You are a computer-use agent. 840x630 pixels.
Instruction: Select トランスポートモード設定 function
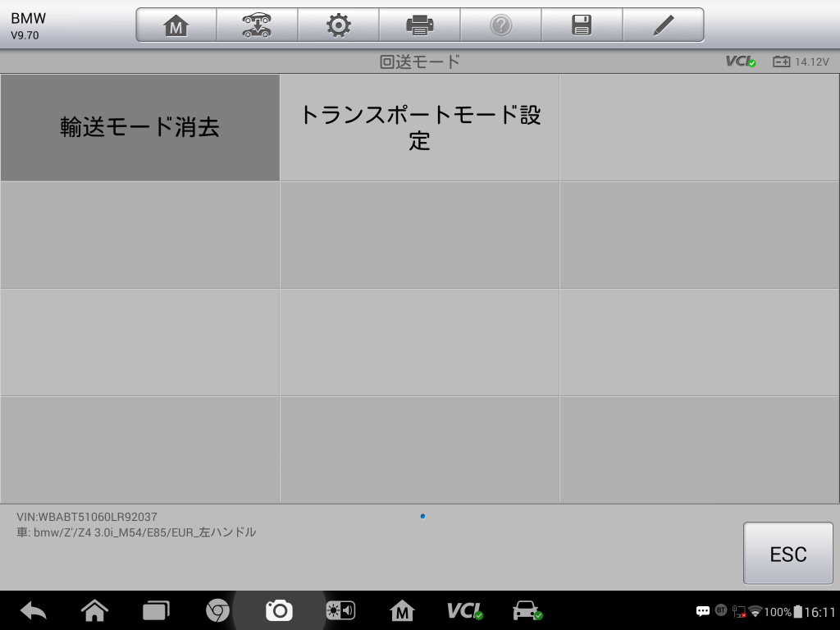(419, 127)
